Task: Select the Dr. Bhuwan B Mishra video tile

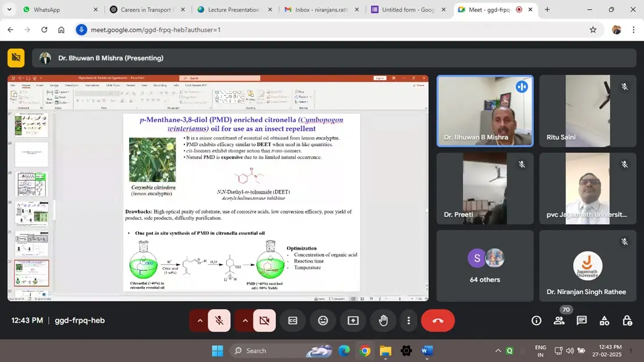Action: pyautogui.click(x=485, y=111)
